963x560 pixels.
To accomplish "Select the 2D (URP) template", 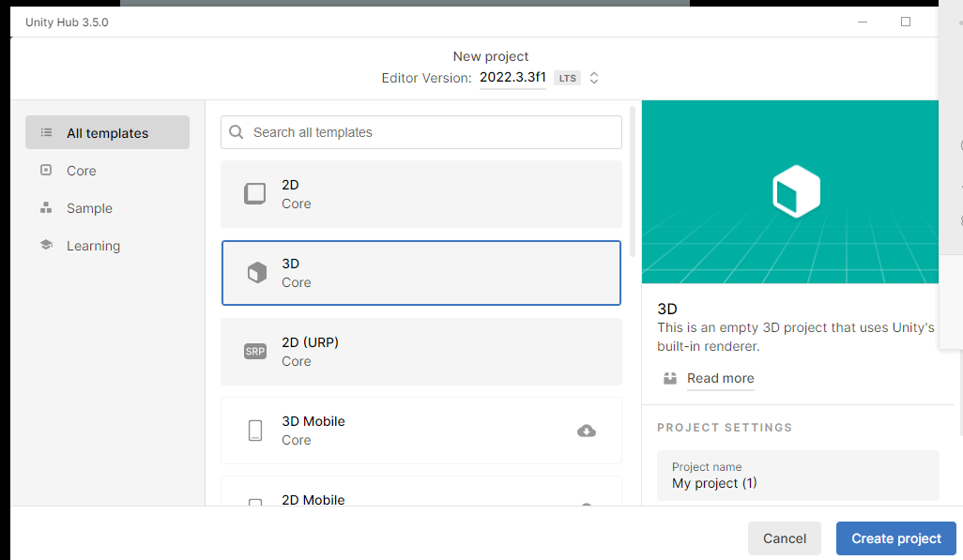I will [421, 352].
